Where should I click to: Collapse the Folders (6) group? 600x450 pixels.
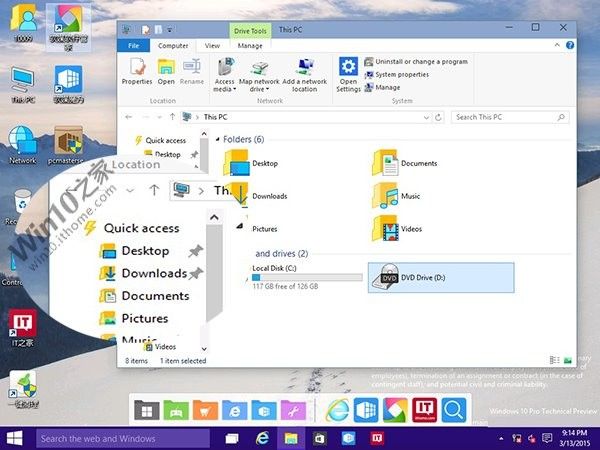tap(219, 139)
